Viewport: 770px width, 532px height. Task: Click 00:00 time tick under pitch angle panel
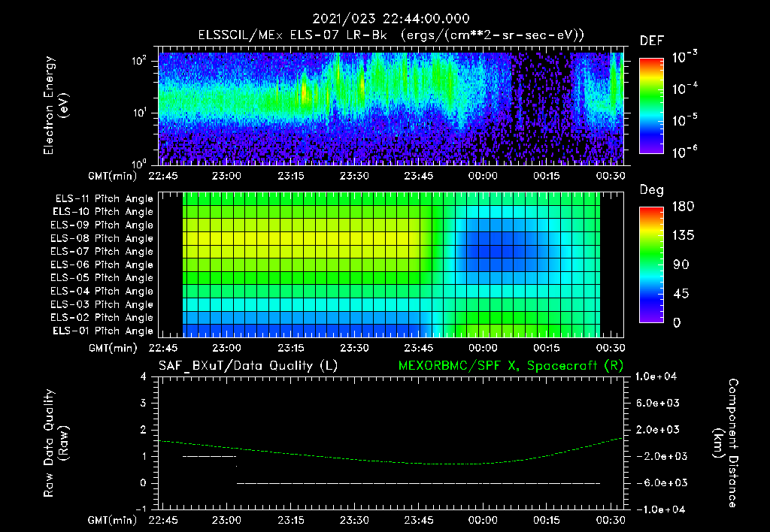coord(483,348)
